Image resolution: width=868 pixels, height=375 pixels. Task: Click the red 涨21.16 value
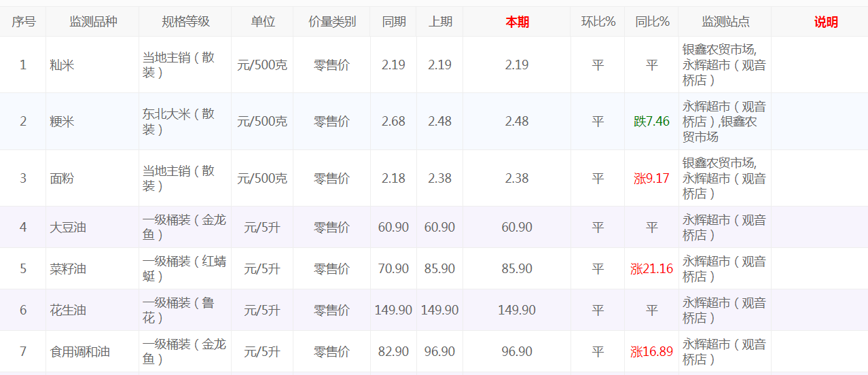click(651, 269)
